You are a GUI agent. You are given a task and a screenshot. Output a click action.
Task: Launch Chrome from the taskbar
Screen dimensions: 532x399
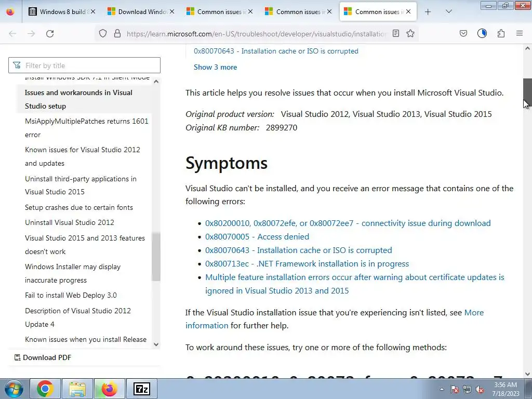pos(45,389)
